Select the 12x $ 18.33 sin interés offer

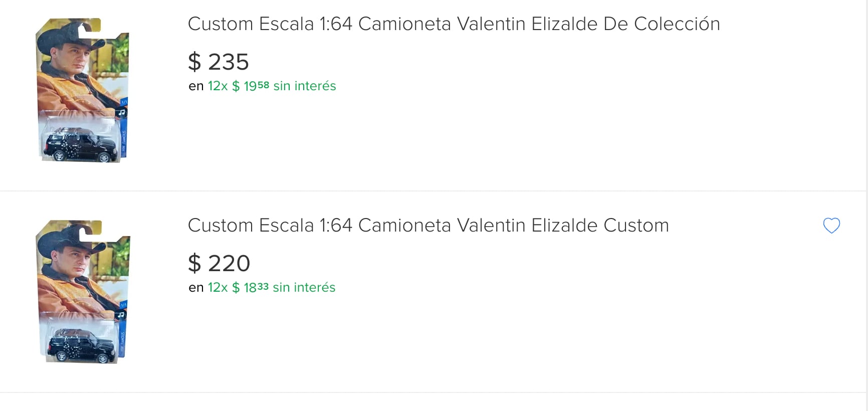click(271, 288)
